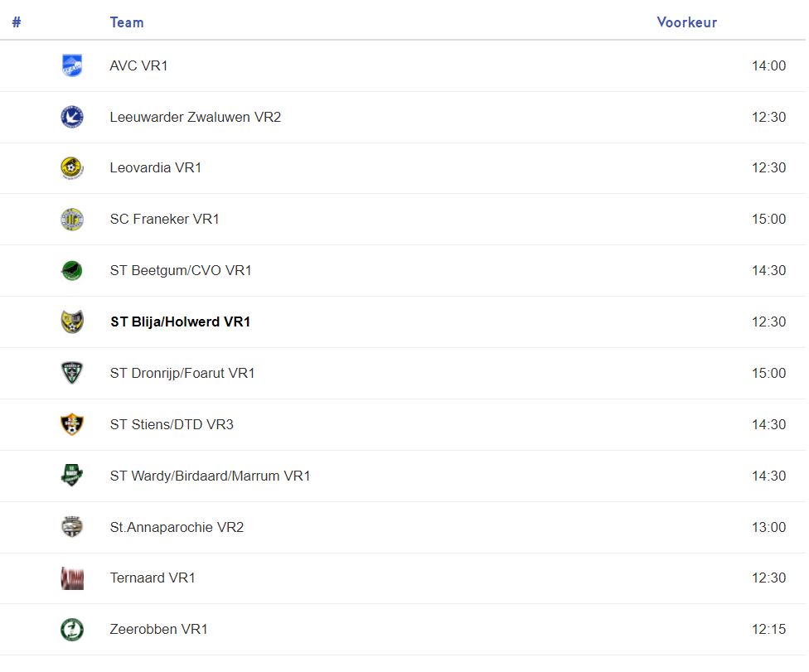Viewport: 809px width, 672px height.
Task: Open St.Annaparochie VR2 team link
Action: coord(177,527)
